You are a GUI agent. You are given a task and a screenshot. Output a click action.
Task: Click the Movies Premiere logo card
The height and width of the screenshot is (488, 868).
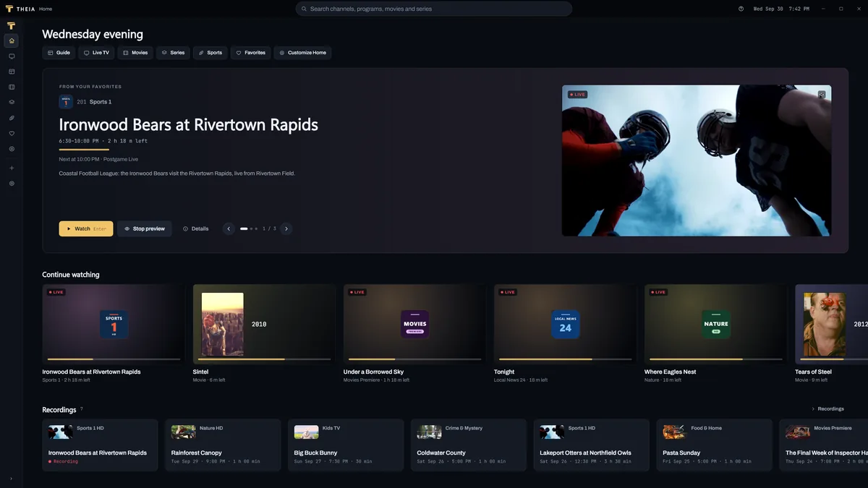tap(414, 325)
